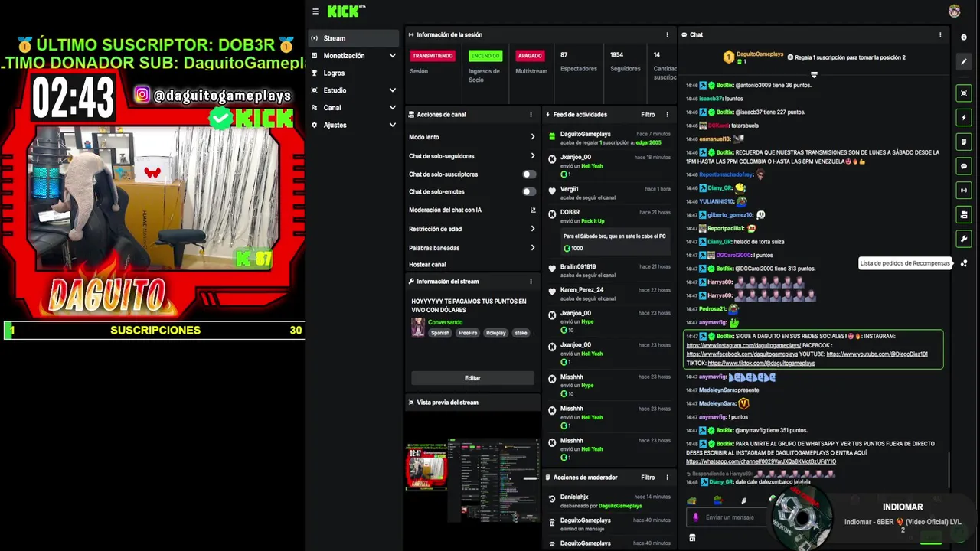Open options menu of Chat panel
The image size is (980, 551).
point(940,34)
